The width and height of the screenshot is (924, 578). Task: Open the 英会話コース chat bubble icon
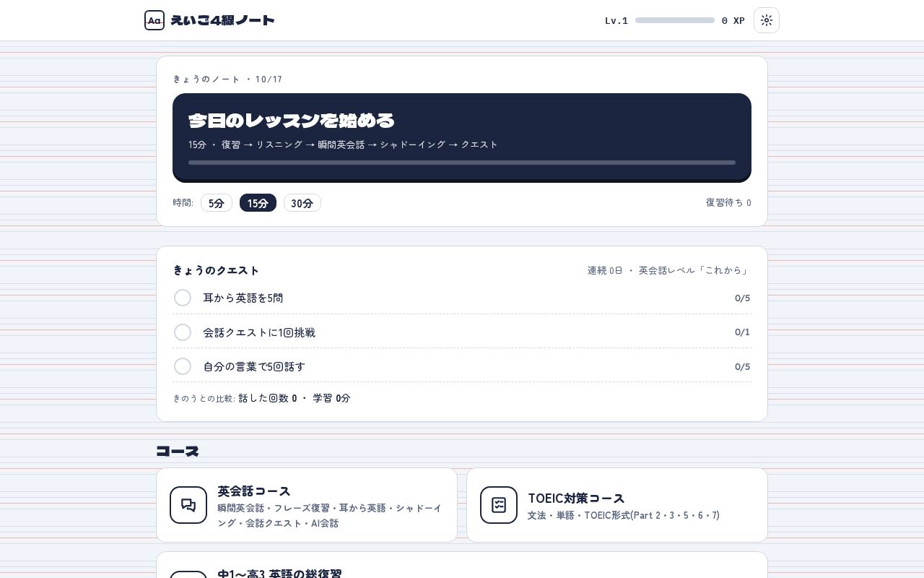click(188, 505)
